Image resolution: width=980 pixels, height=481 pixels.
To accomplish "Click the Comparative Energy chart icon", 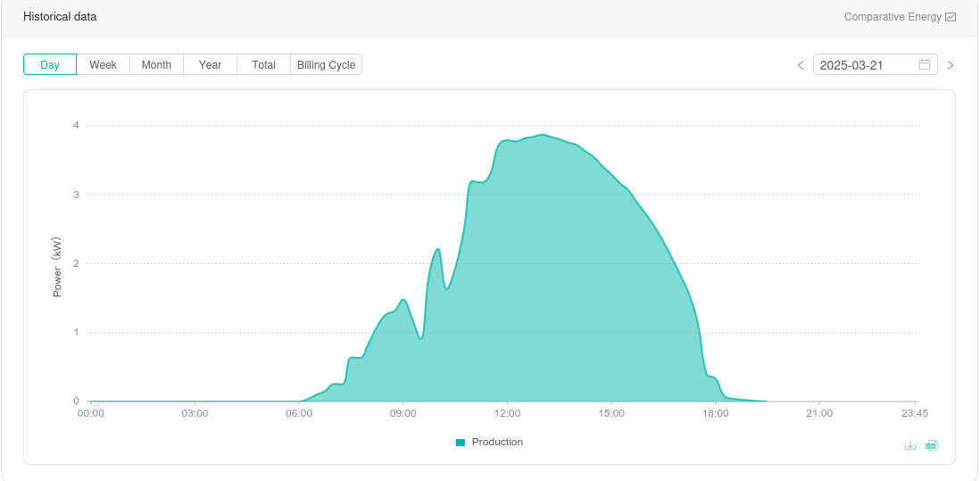I will tap(951, 17).
